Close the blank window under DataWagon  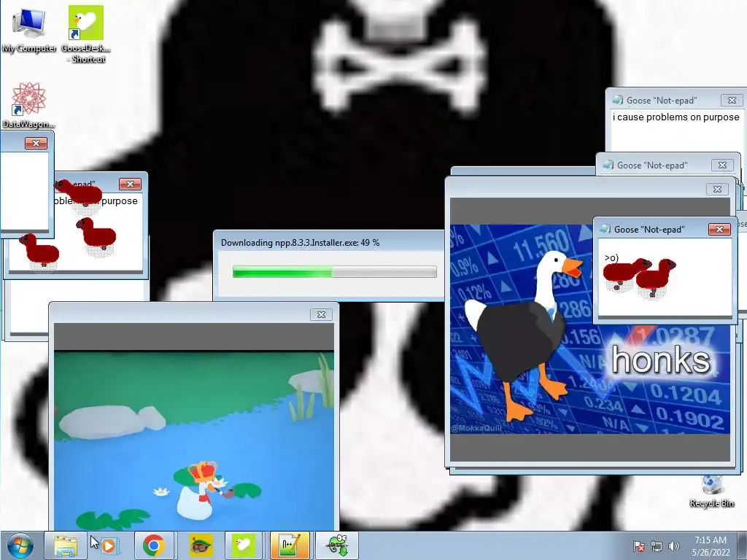[36, 144]
